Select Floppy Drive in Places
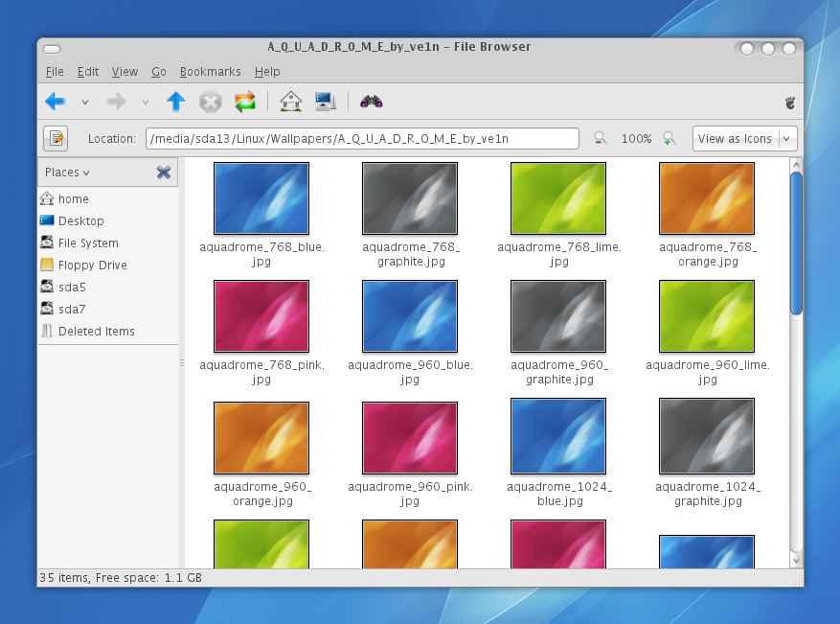This screenshot has height=624, width=840. click(107, 265)
